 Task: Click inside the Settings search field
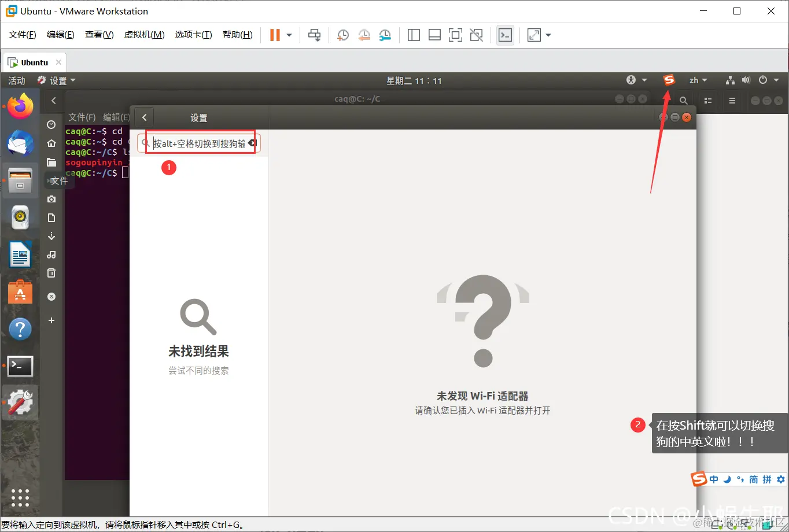197,143
